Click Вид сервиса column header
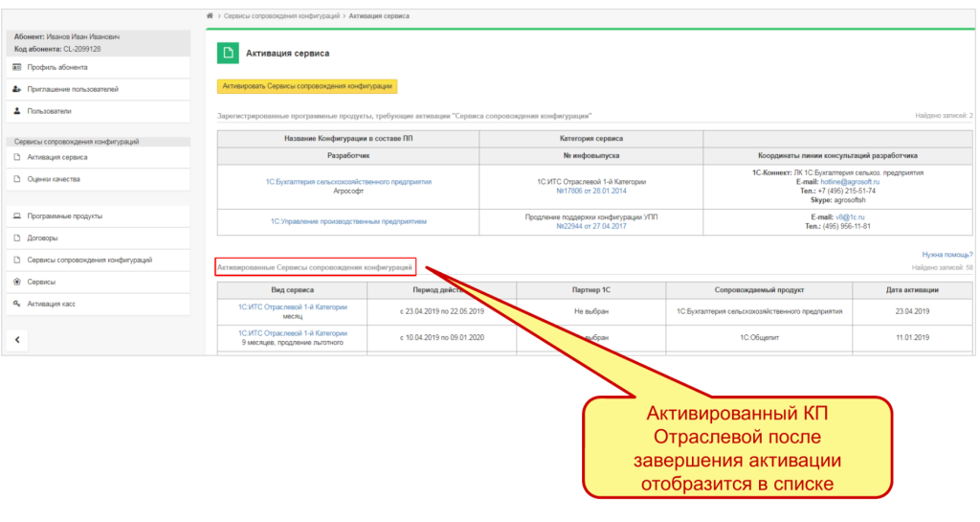 pos(292,290)
